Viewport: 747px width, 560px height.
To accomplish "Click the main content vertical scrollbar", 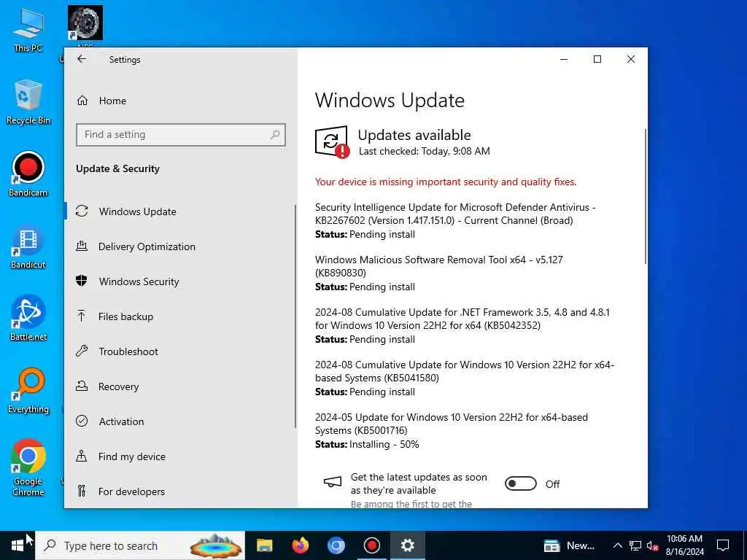I will coord(646,196).
